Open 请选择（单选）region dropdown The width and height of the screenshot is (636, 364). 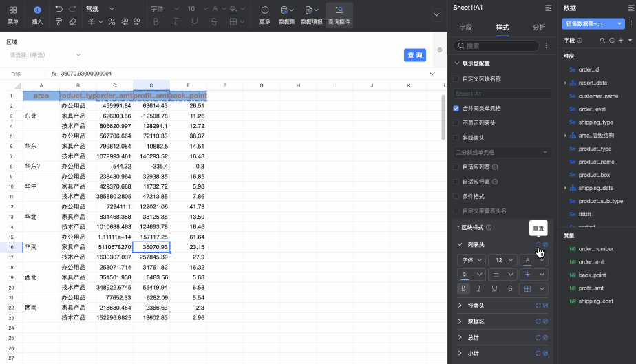pos(45,55)
